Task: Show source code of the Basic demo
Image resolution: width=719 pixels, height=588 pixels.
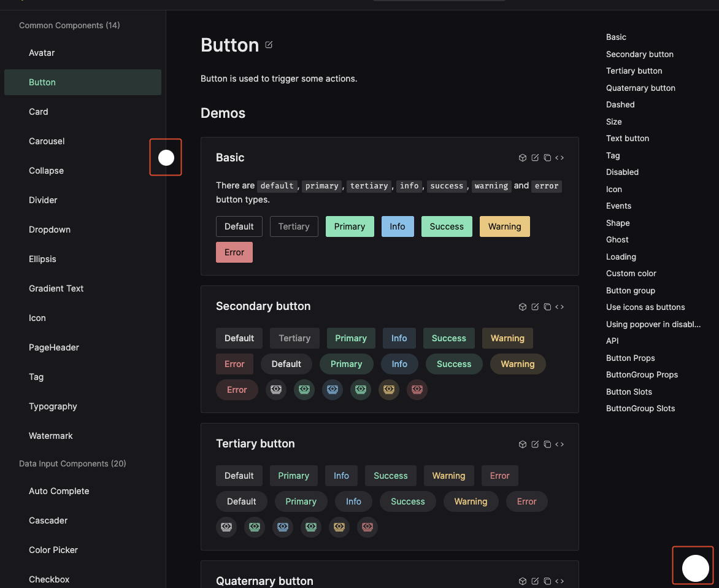Action: [559, 158]
